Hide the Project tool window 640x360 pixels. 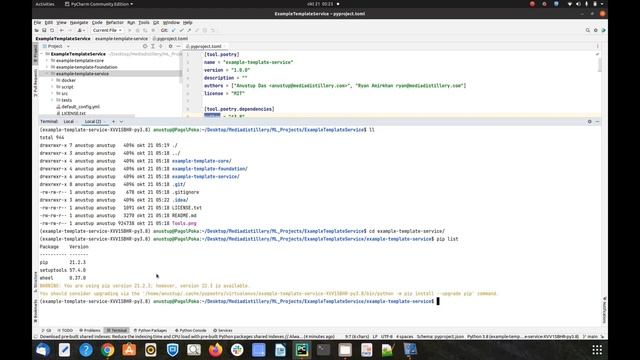(x=178, y=46)
